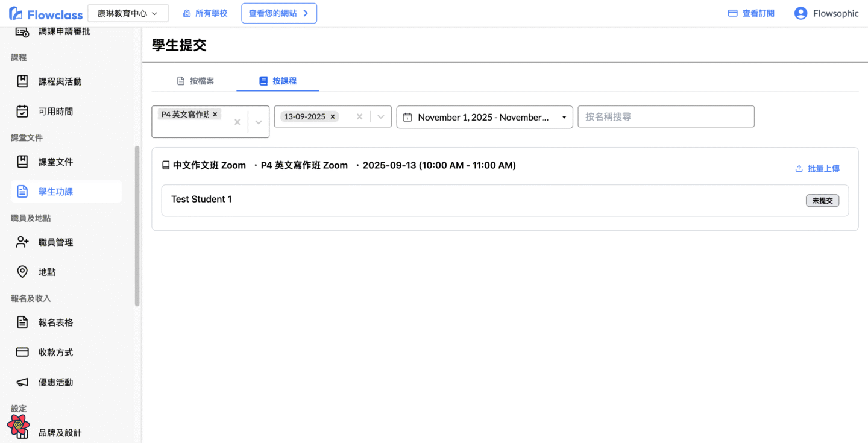Screen dimensions: 868x443
Task: Click the 職員管理 add-person icon
Action: point(22,242)
